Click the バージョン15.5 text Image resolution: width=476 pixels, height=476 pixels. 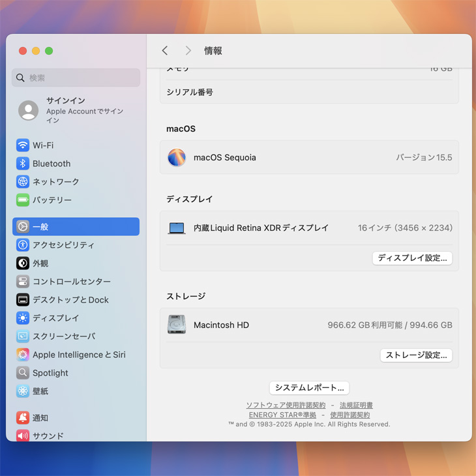(x=424, y=157)
